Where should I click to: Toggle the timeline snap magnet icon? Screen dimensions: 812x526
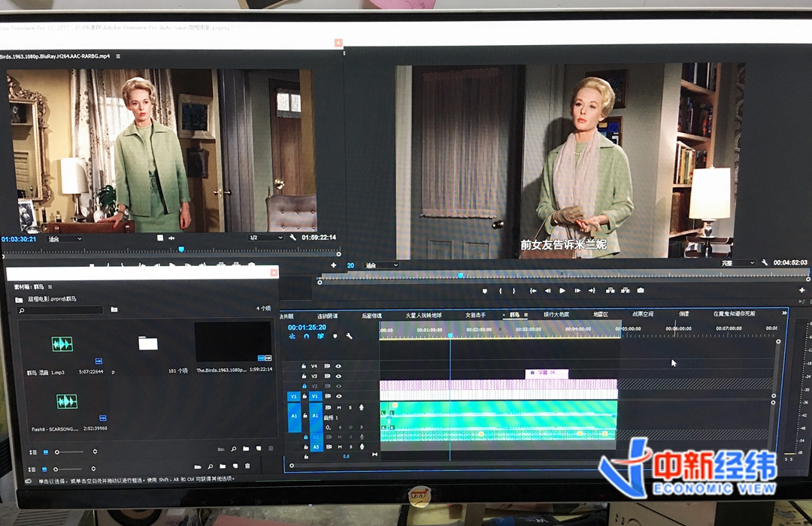306,337
